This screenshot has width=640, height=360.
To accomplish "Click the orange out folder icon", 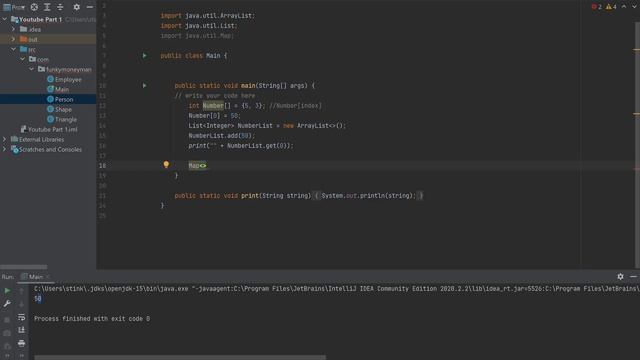I will point(23,39).
